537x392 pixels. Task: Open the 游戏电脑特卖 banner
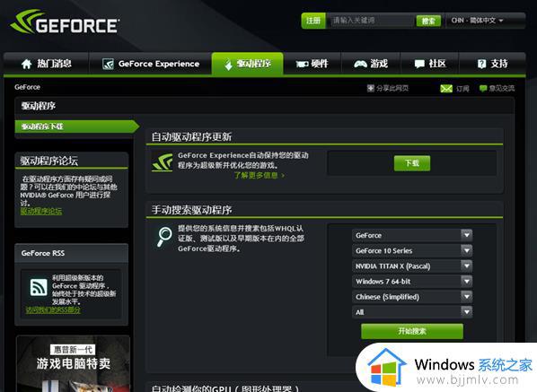point(73,364)
